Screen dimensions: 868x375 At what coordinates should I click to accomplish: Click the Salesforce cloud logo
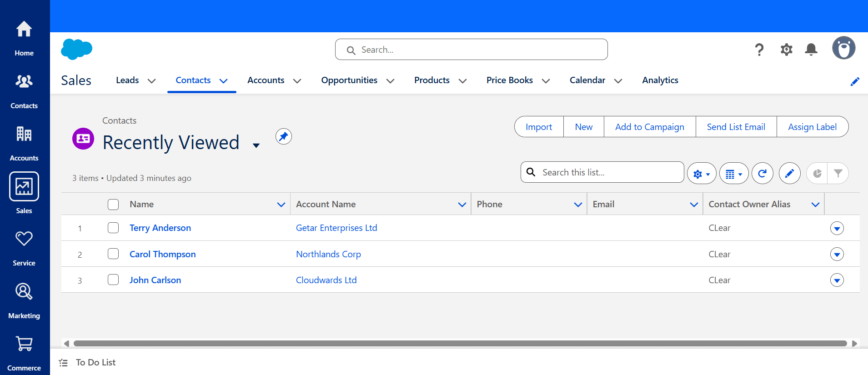76,49
